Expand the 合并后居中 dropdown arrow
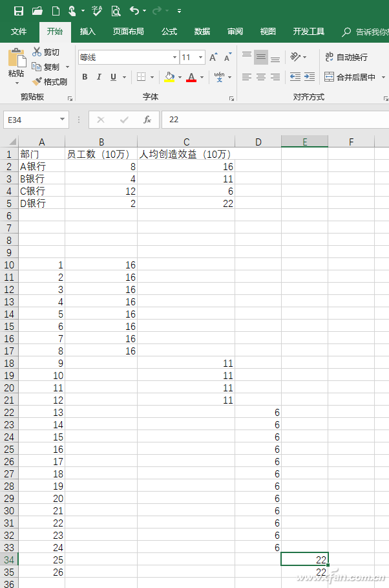This screenshot has width=389, height=588. click(383, 77)
